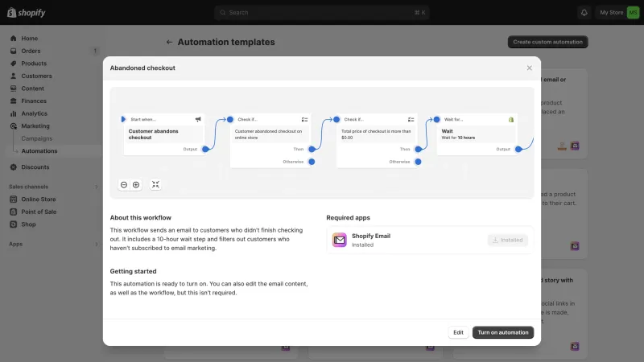
Task: Select Campaigns under Marketing
Action: (36, 138)
